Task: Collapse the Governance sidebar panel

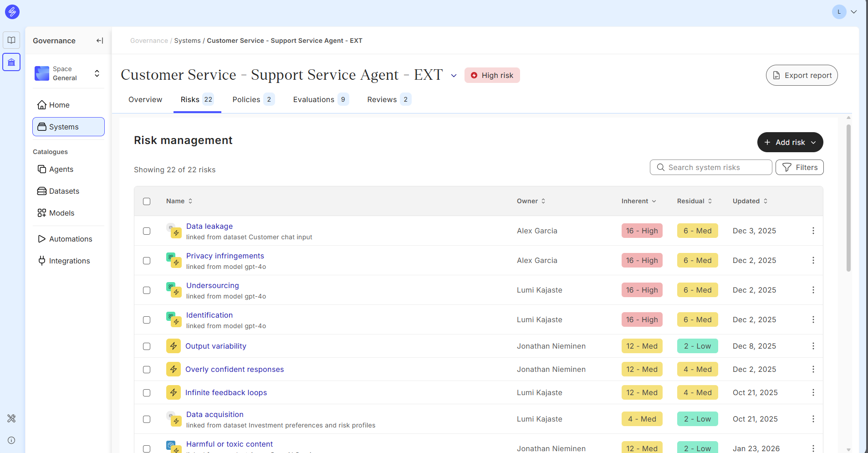Action: click(x=100, y=41)
